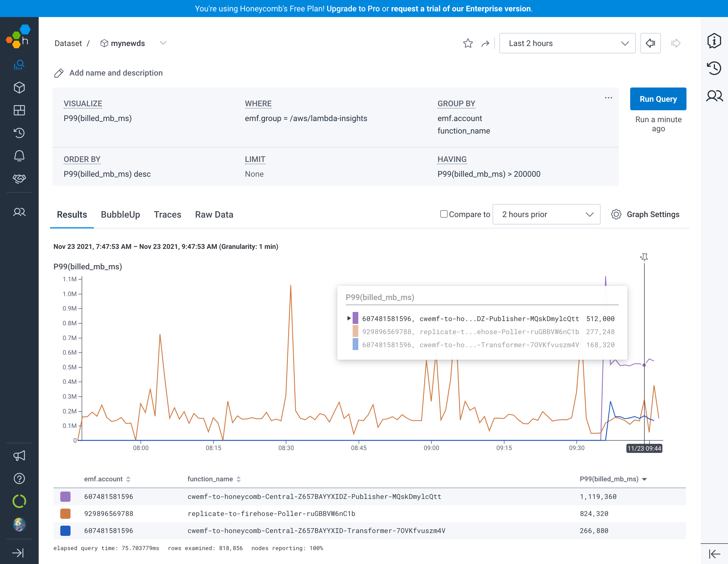Click pencil icon to edit query name
The height and width of the screenshot is (564, 728).
[59, 73]
